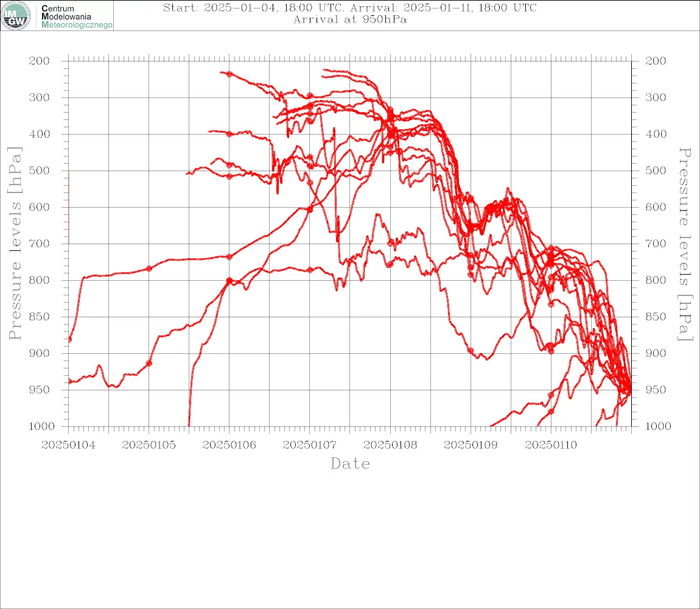This screenshot has height=609, width=700.
Task: Click the left axis 800 tick label
Action: [x=40, y=280]
